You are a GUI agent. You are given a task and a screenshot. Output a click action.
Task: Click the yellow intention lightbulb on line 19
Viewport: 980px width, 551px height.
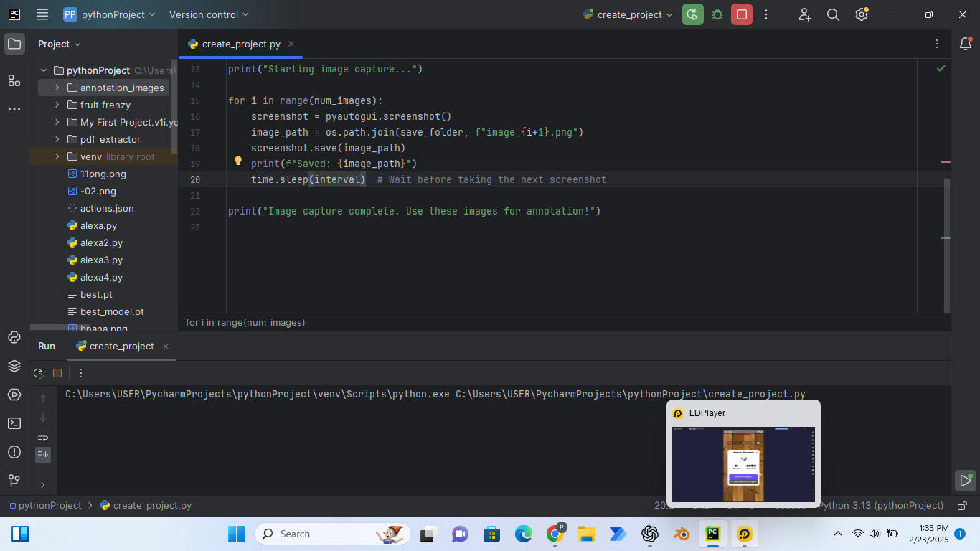point(239,162)
